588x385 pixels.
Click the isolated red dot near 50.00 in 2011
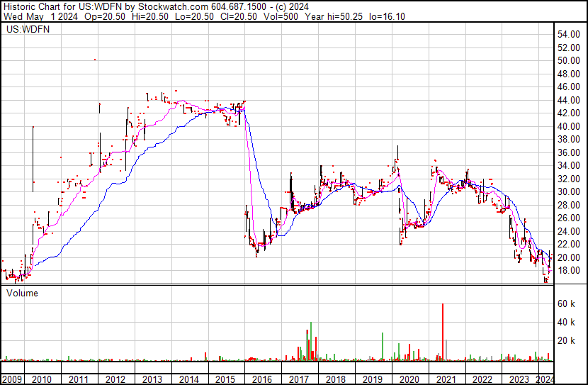pos(95,60)
